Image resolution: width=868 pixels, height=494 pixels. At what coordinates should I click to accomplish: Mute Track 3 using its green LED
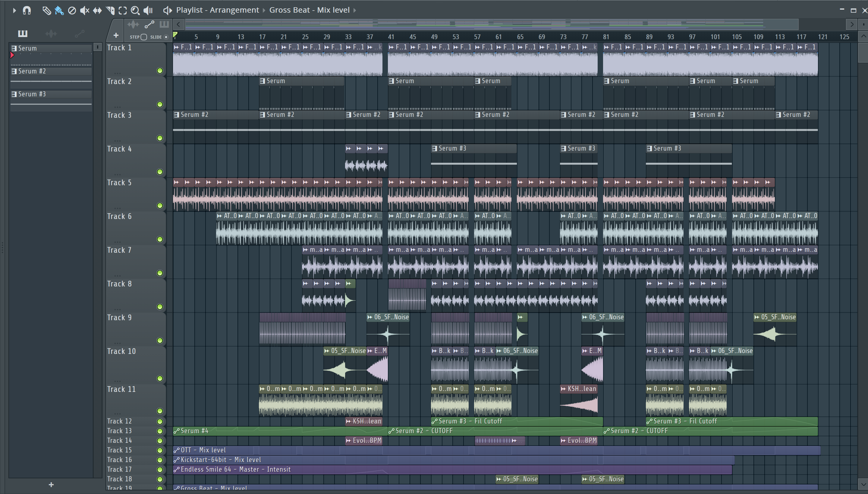tap(159, 138)
